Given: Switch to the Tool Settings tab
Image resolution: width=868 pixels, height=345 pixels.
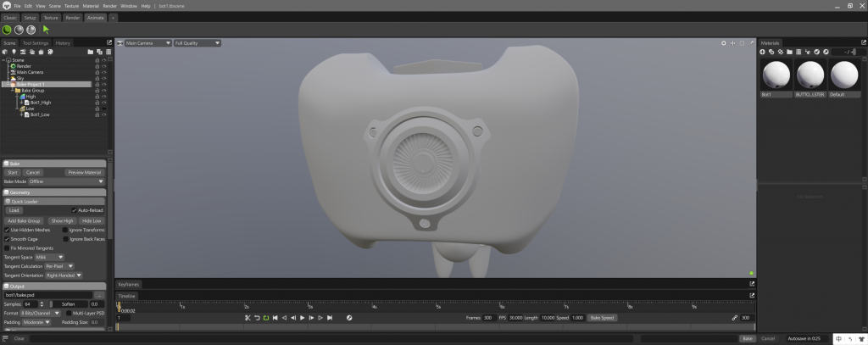Looking at the screenshot, I should click(x=36, y=42).
